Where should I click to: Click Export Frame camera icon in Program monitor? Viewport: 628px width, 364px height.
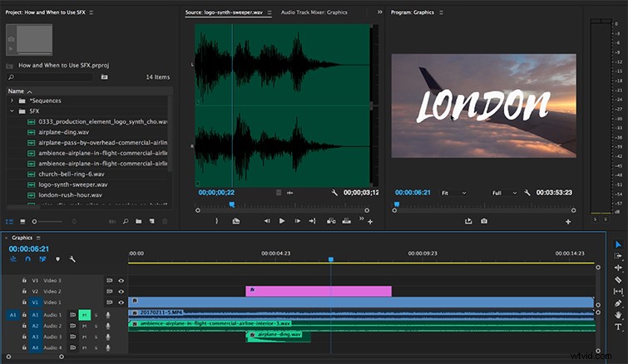[484, 221]
